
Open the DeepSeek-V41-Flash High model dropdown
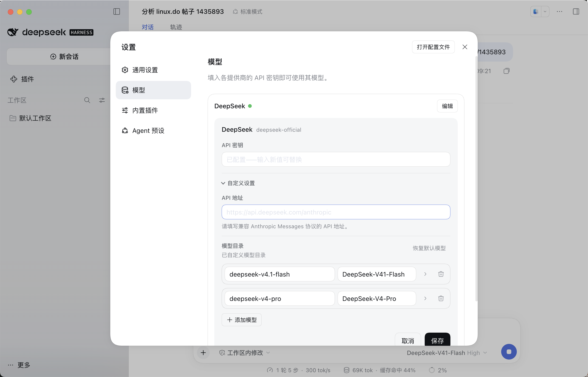tap(447, 353)
